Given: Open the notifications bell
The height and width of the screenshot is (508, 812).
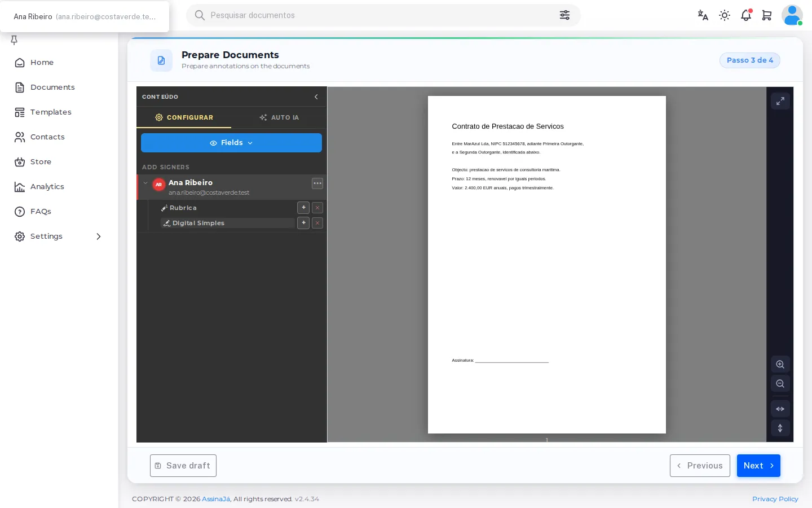Looking at the screenshot, I should (x=746, y=15).
